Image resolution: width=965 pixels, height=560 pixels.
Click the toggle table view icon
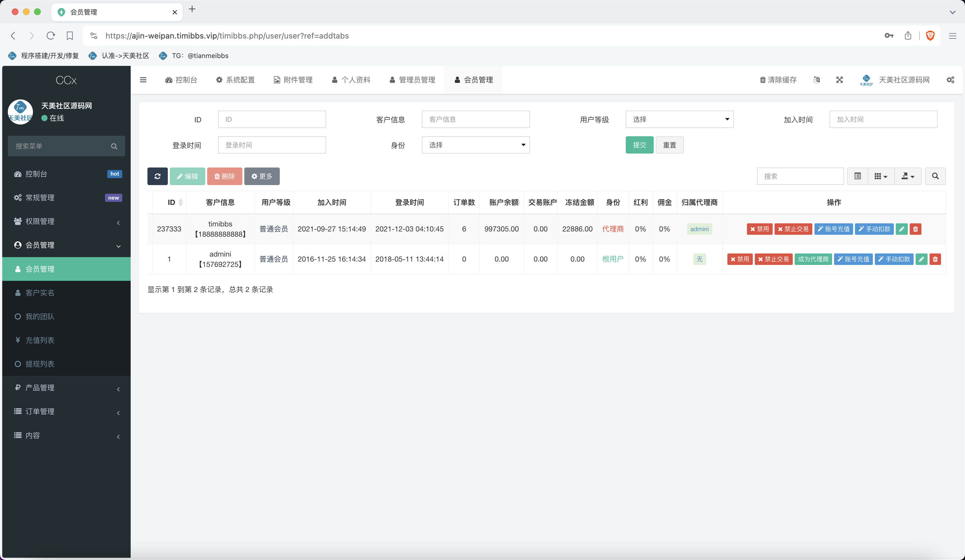[x=857, y=176]
